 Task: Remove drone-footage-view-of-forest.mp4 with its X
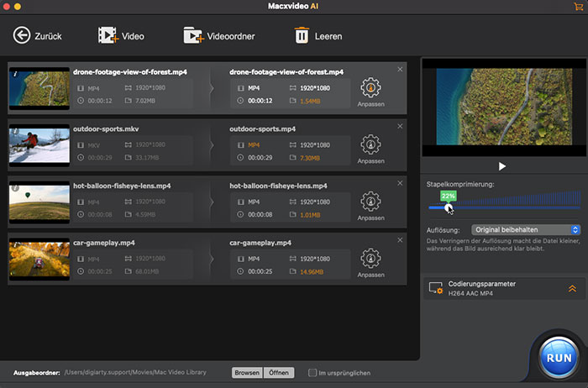click(x=400, y=70)
